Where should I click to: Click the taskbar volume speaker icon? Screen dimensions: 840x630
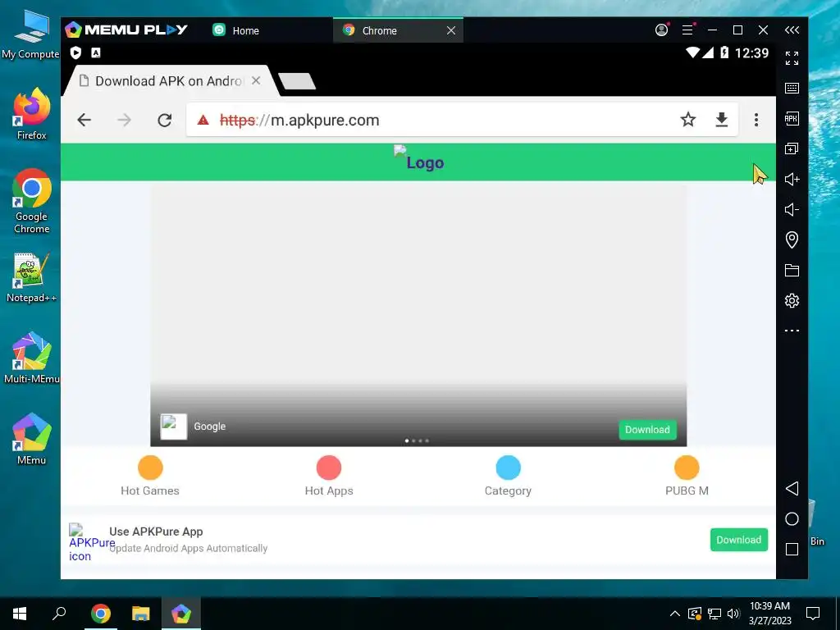click(x=733, y=614)
